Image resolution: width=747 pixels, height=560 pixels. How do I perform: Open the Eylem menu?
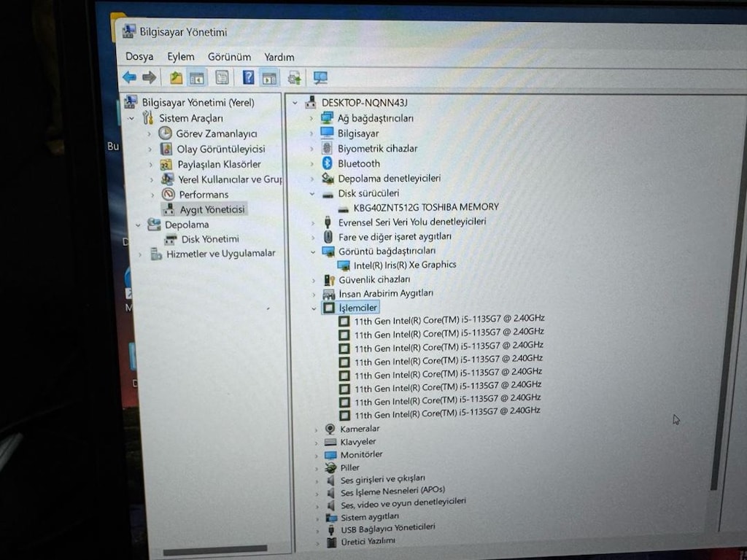coord(181,57)
